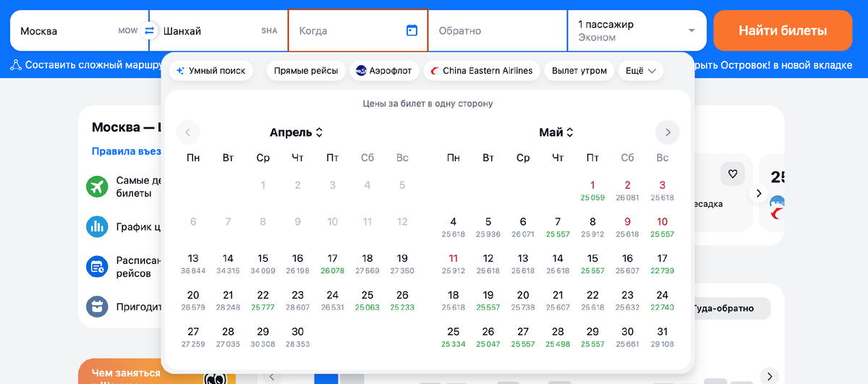868x384 pixels.
Task: Select May 1 priced 25 059
Action: click(x=592, y=190)
